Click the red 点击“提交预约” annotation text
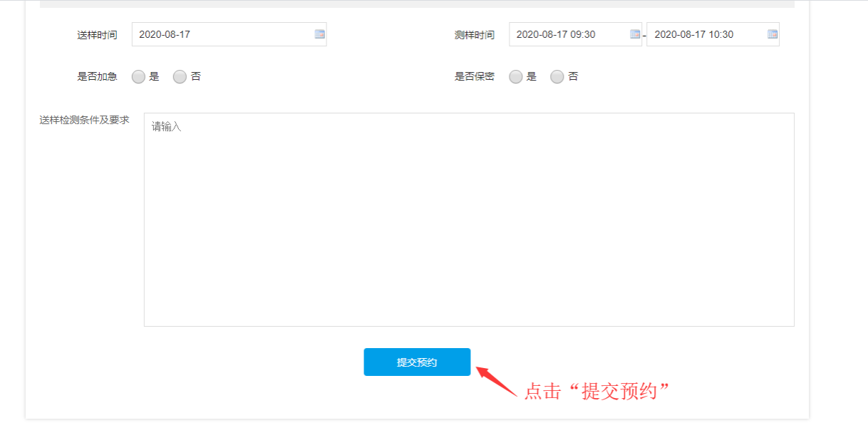 tap(599, 392)
